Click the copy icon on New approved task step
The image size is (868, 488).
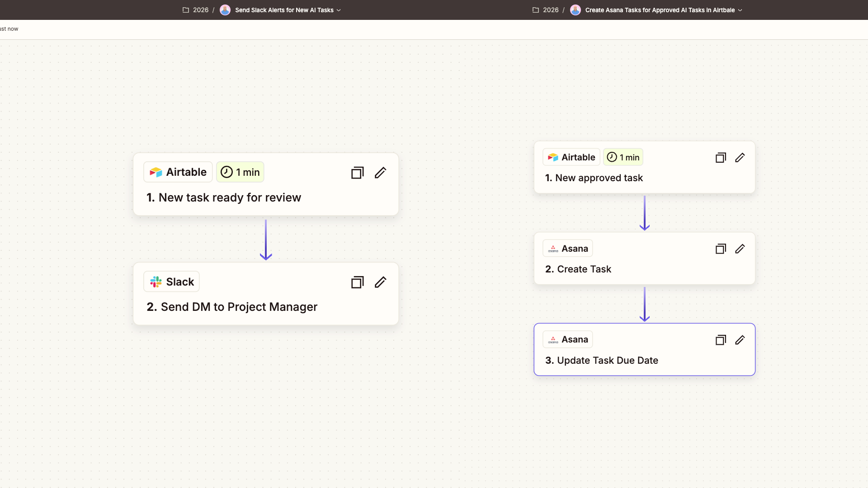click(x=721, y=158)
